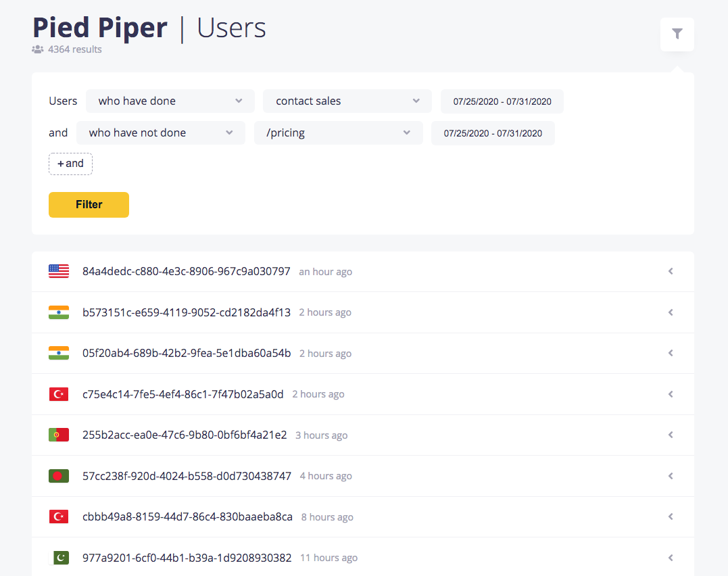Click the Turkey flag for user c75e4c14
The height and width of the screenshot is (576, 728).
click(x=59, y=394)
